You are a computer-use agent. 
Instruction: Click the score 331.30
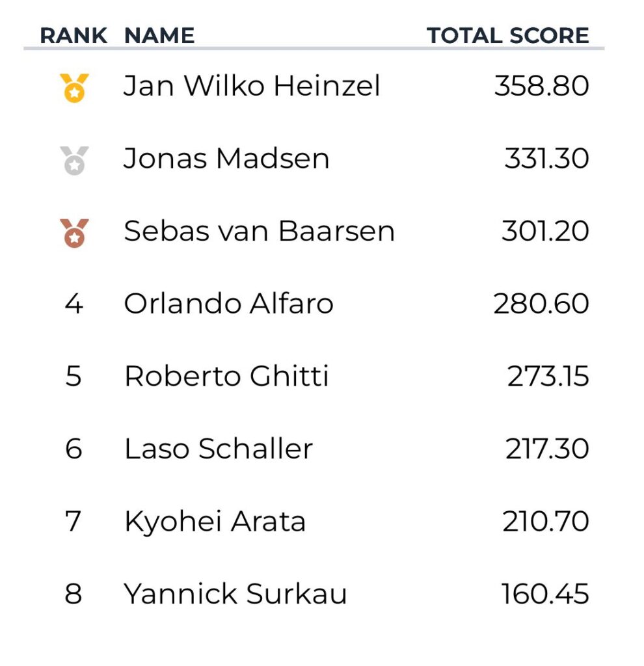click(x=546, y=159)
